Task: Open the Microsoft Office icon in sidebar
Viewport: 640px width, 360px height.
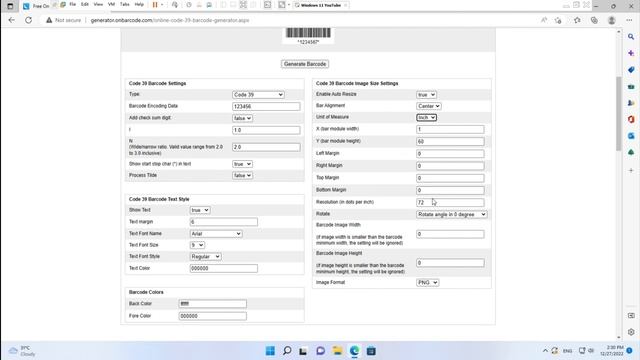Action: 631,120
